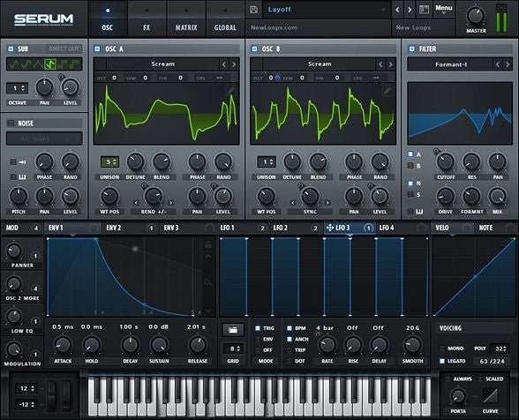
Task: Toggle the FILTER enable switch
Action: (x=411, y=49)
